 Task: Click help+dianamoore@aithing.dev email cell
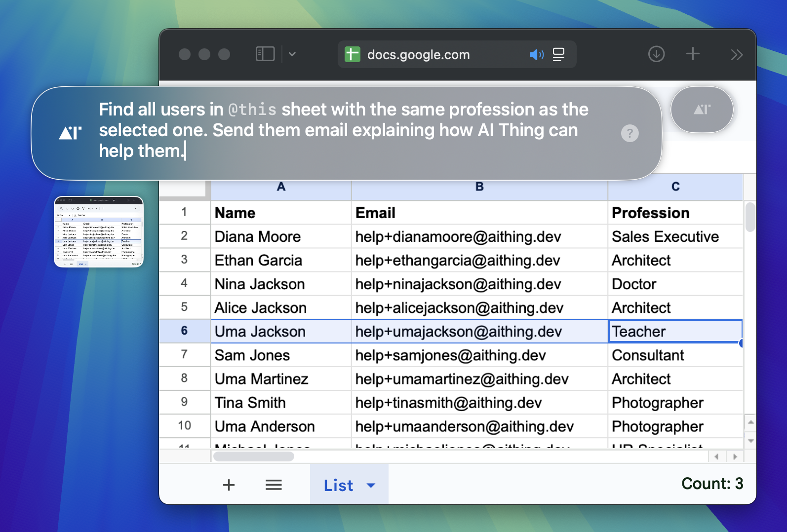pos(479,236)
